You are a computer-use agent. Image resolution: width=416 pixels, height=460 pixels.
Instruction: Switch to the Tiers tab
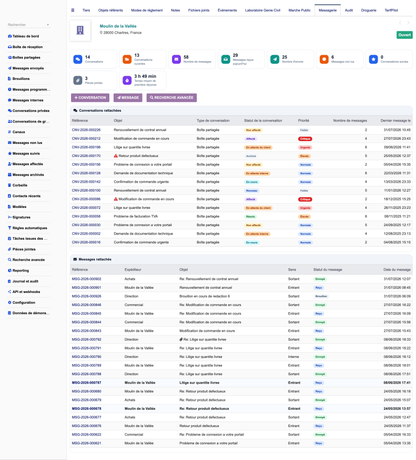[x=86, y=10]
